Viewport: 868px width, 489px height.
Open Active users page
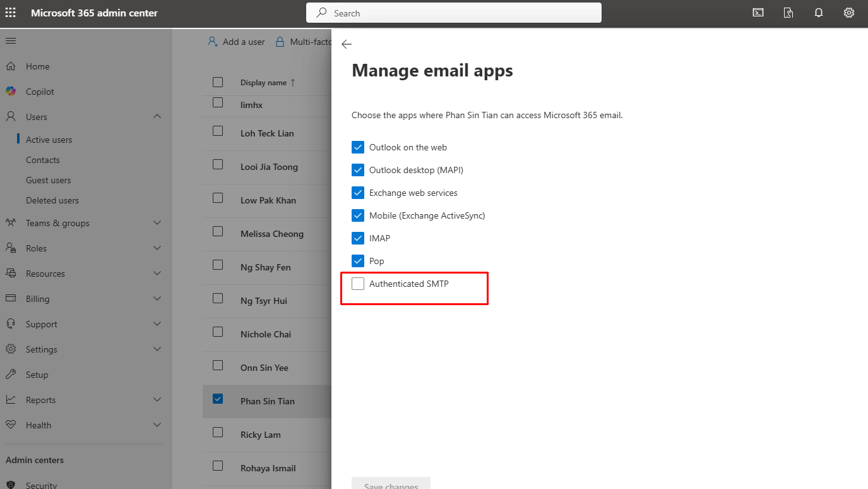49,140
